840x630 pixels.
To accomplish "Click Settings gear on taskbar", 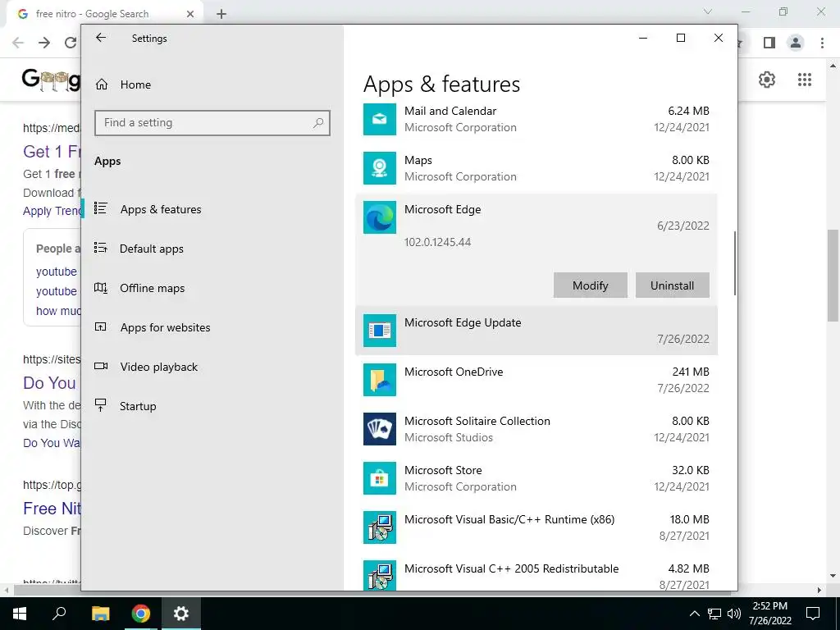I will [181, 614].
